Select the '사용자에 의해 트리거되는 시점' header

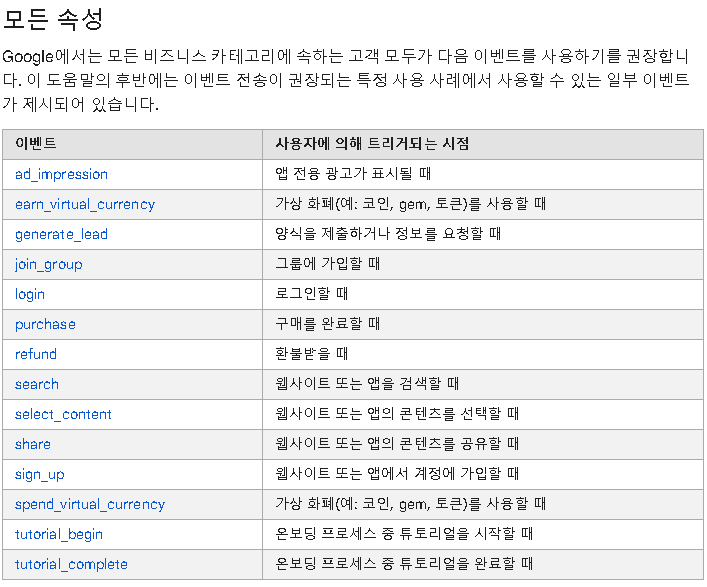coord(372,143)
